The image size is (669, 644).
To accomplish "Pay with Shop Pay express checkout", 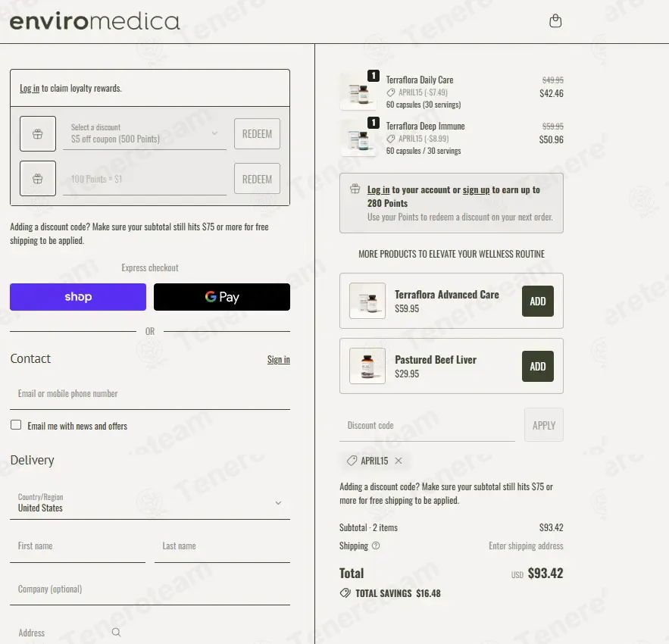I will tap(78, 296).
